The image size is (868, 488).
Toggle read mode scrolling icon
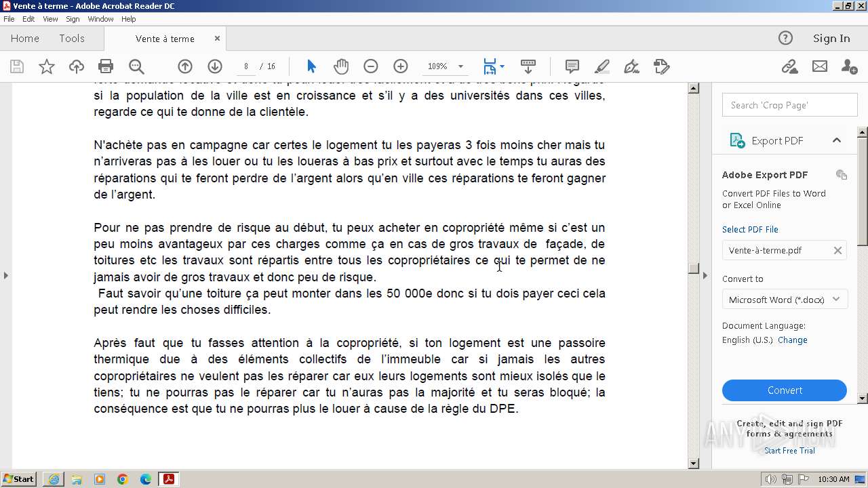[528, 66]
